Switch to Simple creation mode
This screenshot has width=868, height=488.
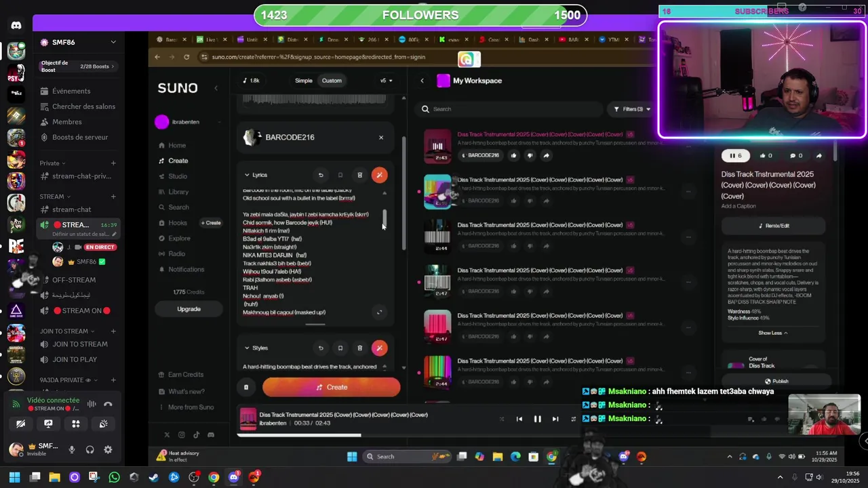(x=304, y=81)
